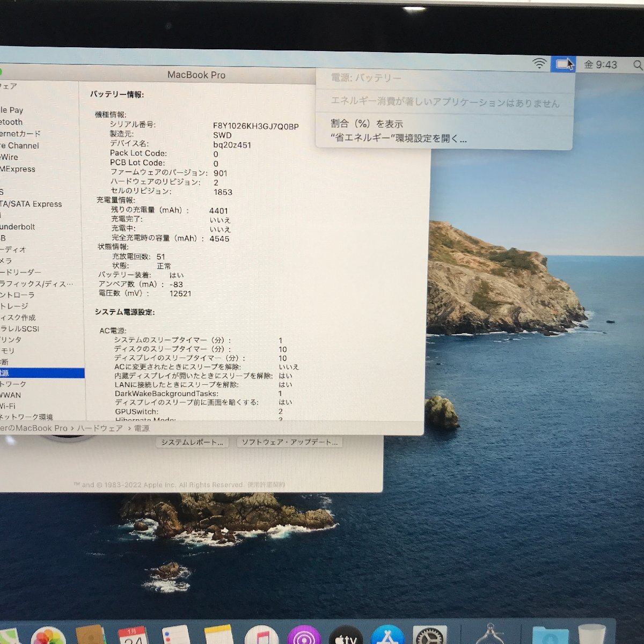Click voltage value 12521

180,294
